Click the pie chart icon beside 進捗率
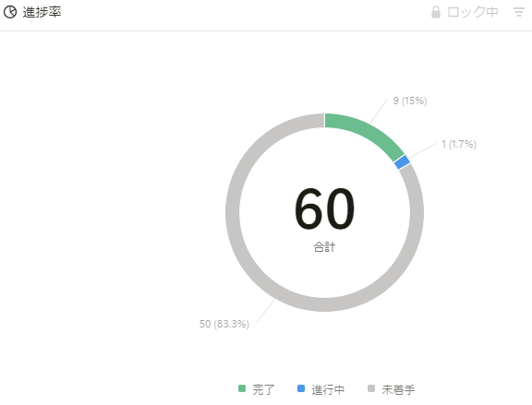Image resolution: width=532 pixels, height=405 pixels. click(x=10, y=12)
